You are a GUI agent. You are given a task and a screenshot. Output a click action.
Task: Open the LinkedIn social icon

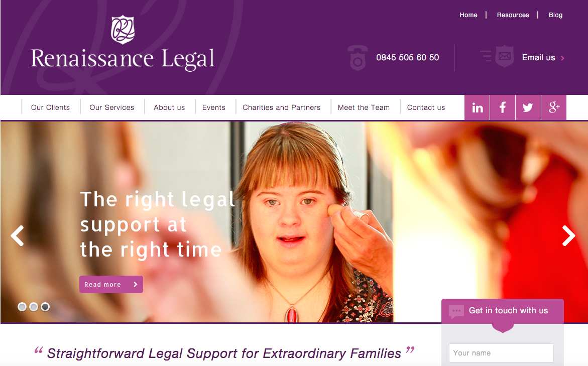pyautogui.click(x=477, y=107)
